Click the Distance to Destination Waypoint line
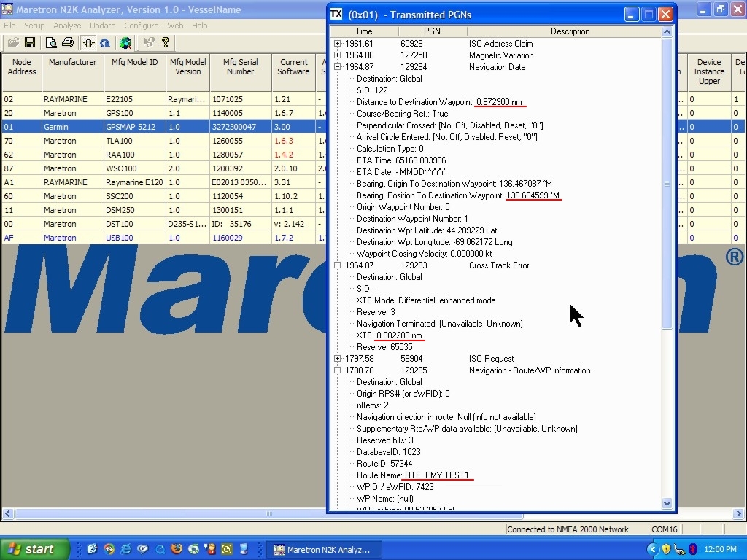Viewport: 747px width, 560px height. tap(439, 102)
